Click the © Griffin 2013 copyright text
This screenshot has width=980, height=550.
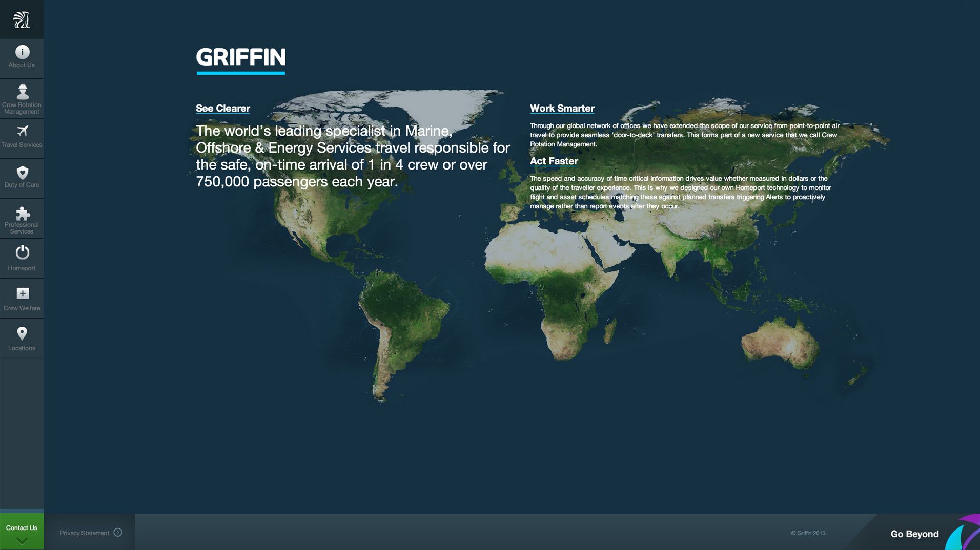point(808,533)
